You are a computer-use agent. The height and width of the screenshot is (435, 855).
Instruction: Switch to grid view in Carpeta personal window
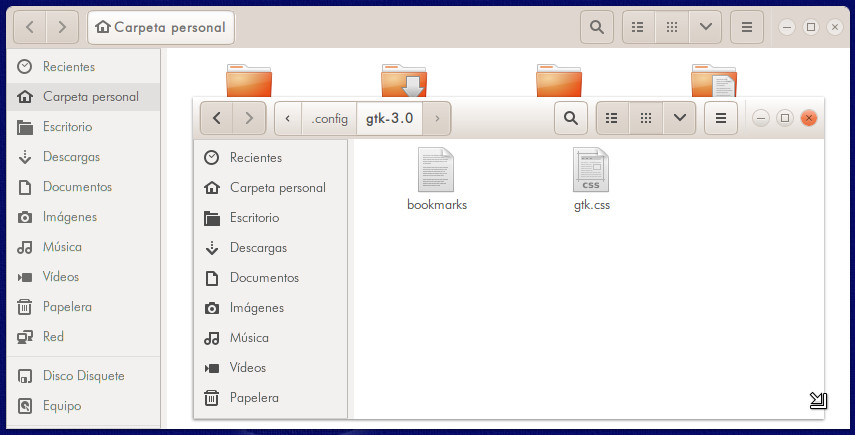[672, 27]
